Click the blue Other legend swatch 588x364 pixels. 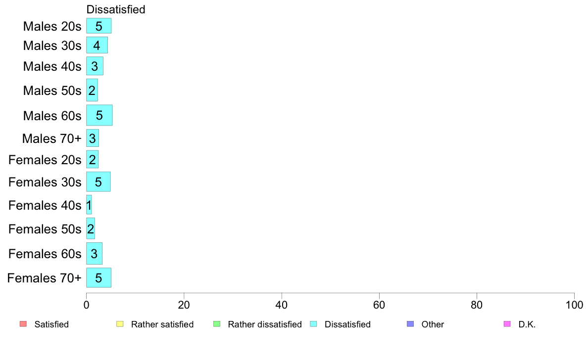(411, 324)
